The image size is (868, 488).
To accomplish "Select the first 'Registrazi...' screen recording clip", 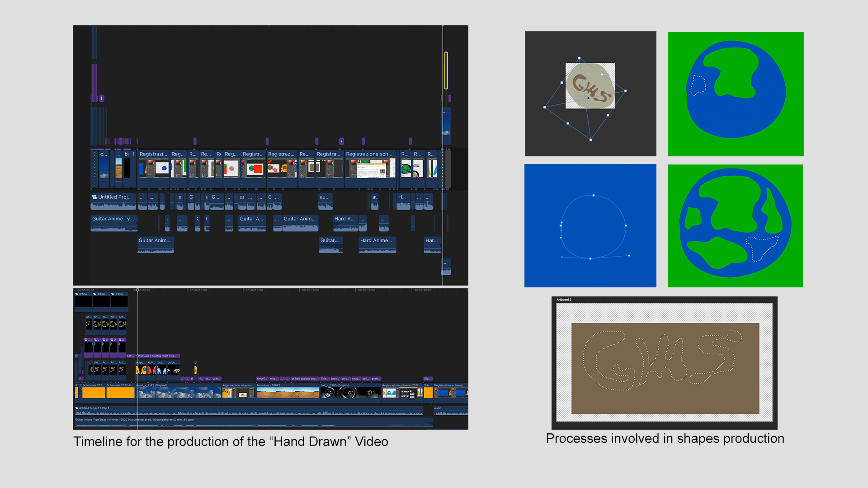I will pyautogui.click(x=154, y=169).
